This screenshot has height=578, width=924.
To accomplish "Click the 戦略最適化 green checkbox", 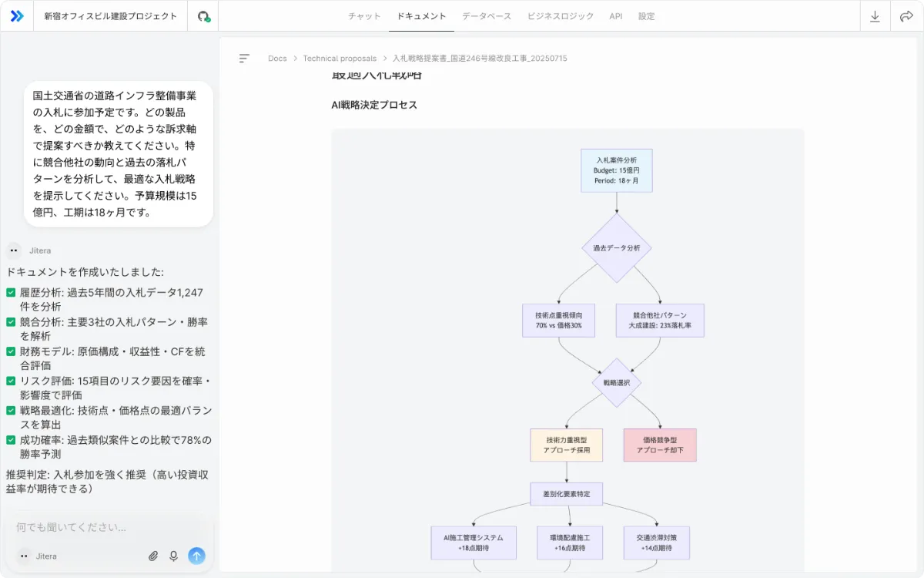I will 11,410.
